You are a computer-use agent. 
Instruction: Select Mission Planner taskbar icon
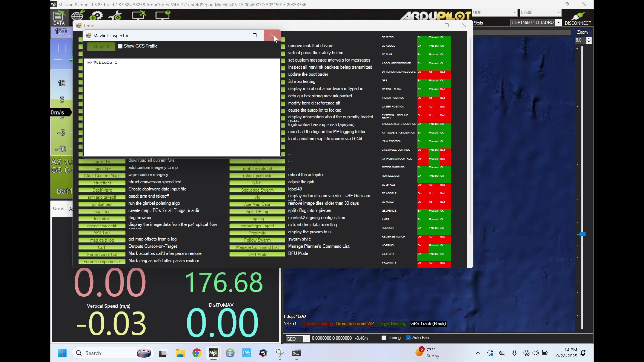(213, 353)
